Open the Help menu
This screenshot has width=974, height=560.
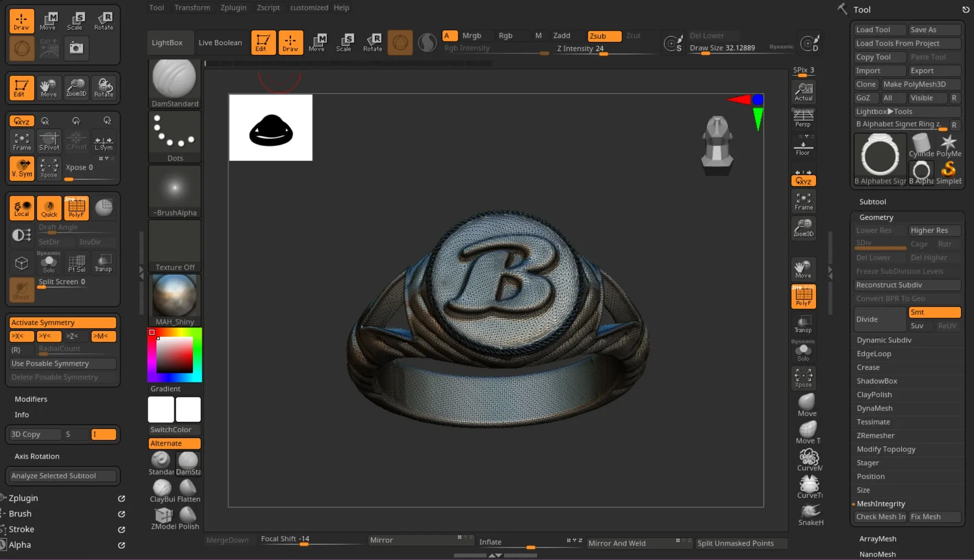click(x=341, y=7)
